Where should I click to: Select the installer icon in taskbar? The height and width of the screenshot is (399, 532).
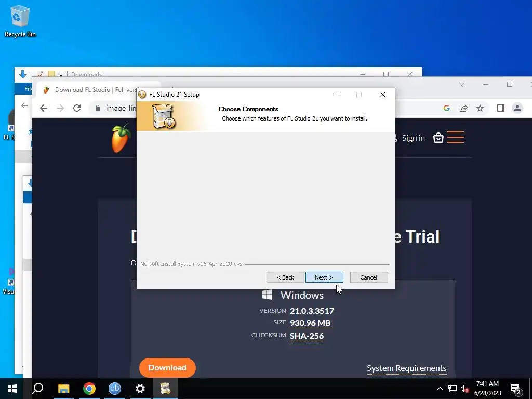[x=166, y=389]
